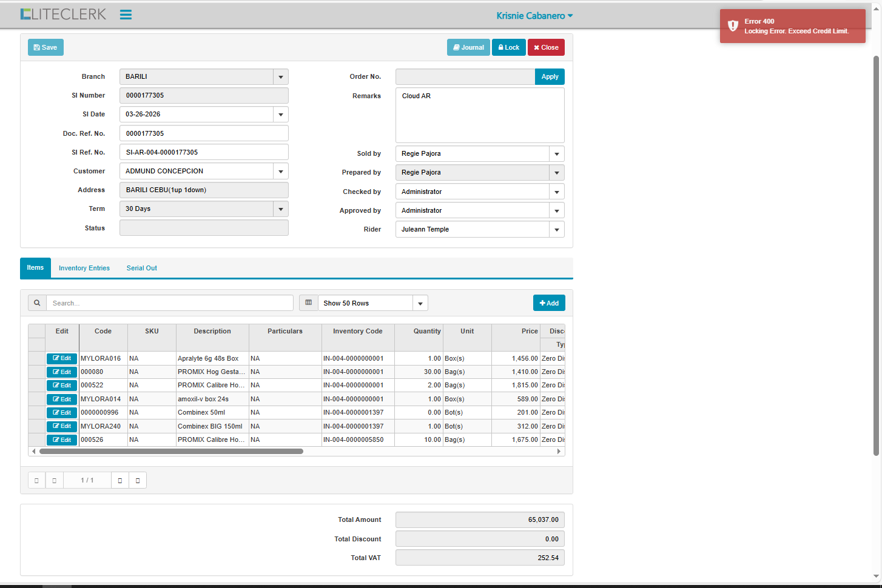This screenshot has height=588, width=882.
Task: Click the search magnifier icon
Action: click(37, 303)
